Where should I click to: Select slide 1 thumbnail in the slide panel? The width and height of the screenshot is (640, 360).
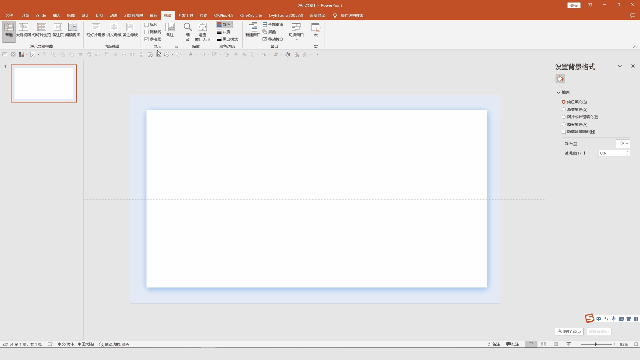(44, 83)
